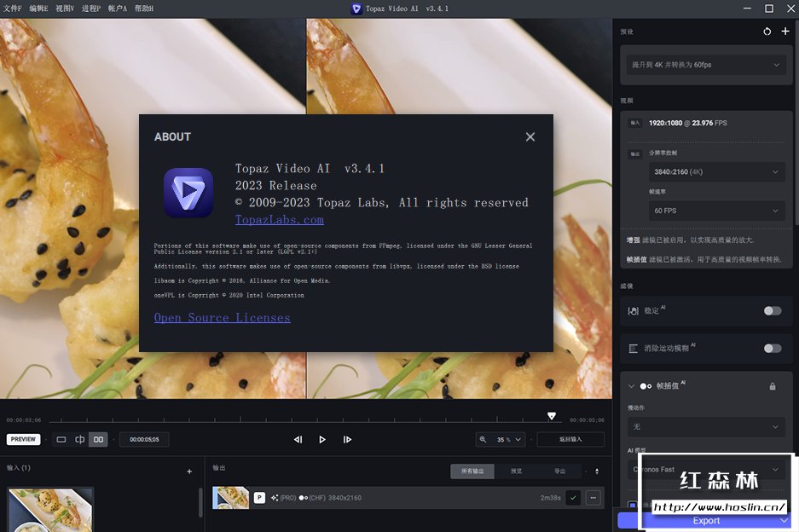Click the green checkmark on output row
Image resolution: width=799 pixels, height=532 pixels.
573,498
